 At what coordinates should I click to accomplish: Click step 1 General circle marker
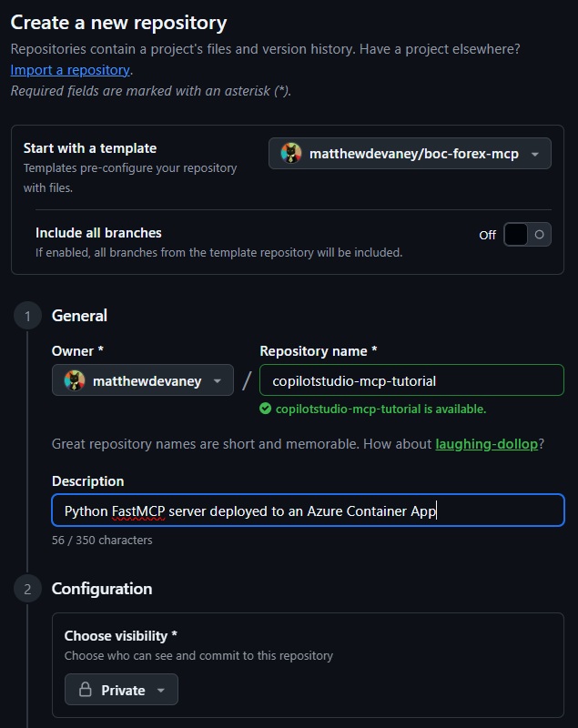click(27, 316)
